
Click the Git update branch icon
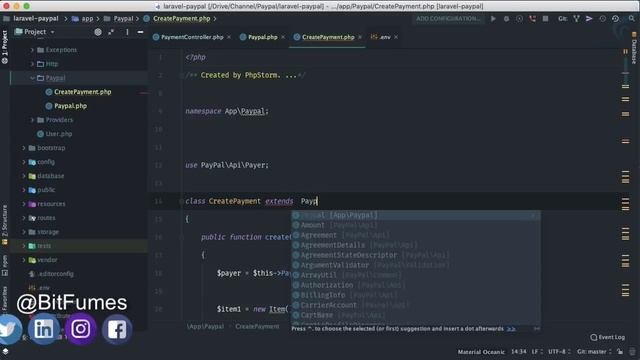(x=576, y=19)
